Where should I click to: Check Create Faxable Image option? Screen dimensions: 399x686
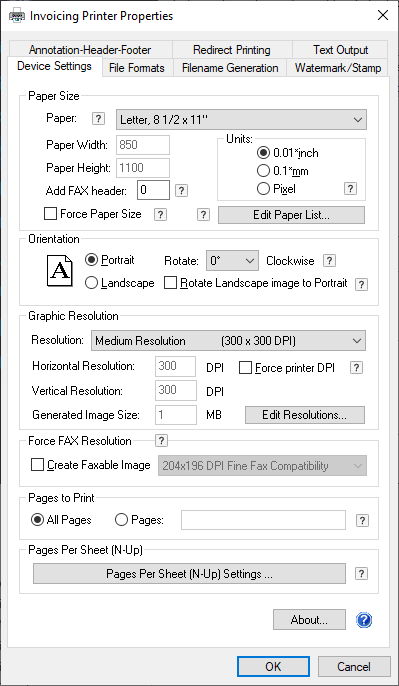coord(38,465)
